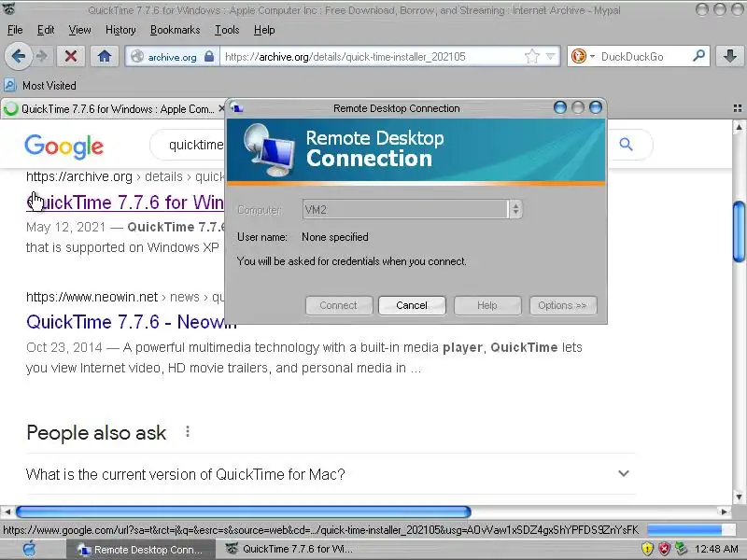Viewport: 747px width, 560px height.
Task: Click the horizontal scrollbar thumb
Action: coord(244,511)
